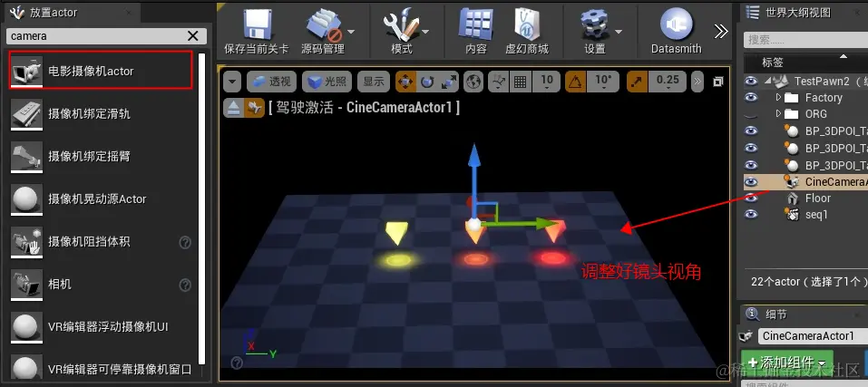Open the scale snap 0.25 dropdown
The height and width of the screenshot is (387, 868).
pyautogui.click(x=668, y=82)
